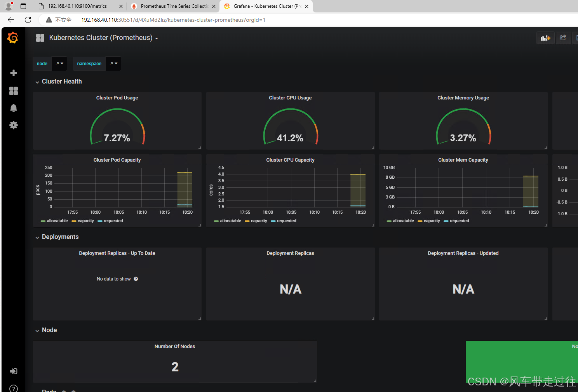Click N/A value in Deployment Replicas - Updated panel
Viewport: 578px width, 392px height.
tap(463, 289)
